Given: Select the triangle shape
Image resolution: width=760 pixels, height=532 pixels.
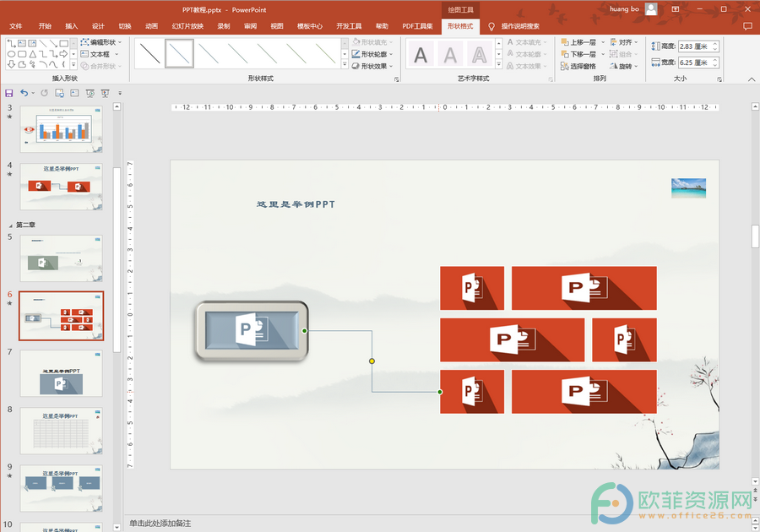Looking at the screenshot, I should 32,54.
